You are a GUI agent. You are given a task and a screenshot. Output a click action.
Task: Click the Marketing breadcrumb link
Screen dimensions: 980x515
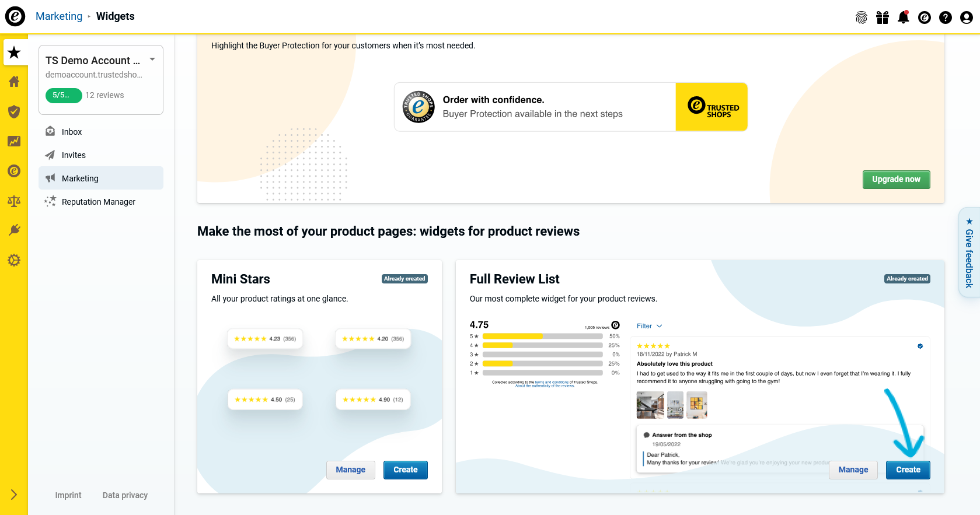(x=59, y=16)
